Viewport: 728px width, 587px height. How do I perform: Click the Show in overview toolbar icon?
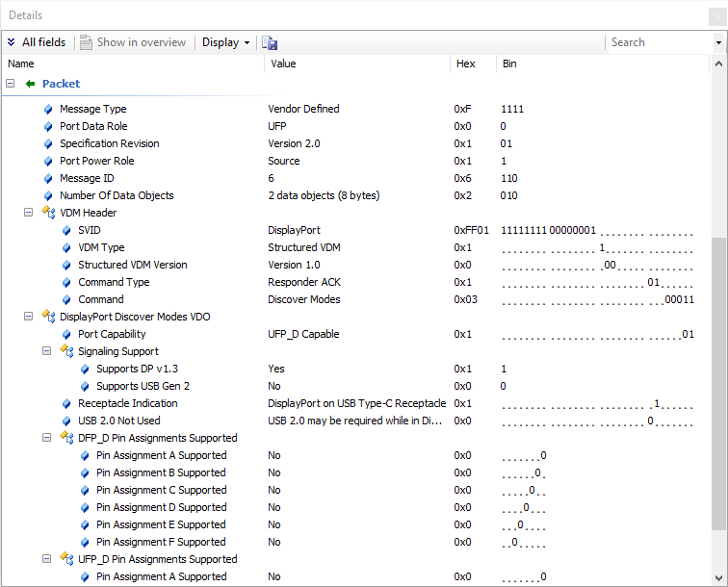click(87, 42)
